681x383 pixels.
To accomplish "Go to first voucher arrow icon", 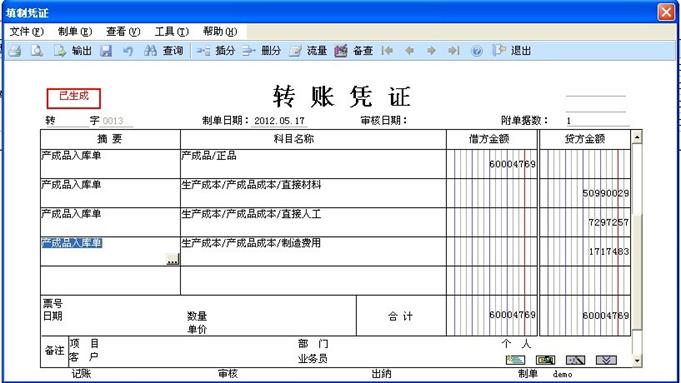I will click(387, 51).
